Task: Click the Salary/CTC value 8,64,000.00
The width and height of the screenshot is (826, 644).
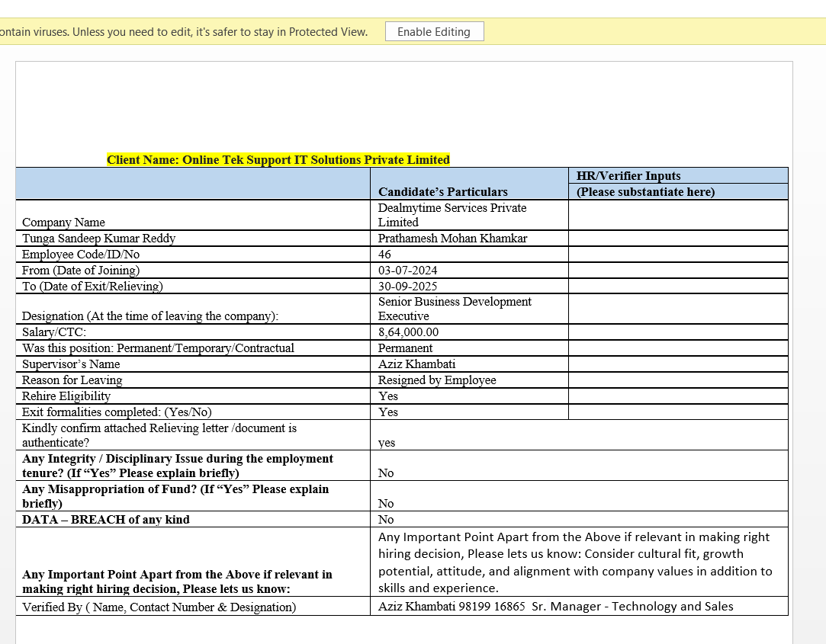Action: click(x=408, y=332)
